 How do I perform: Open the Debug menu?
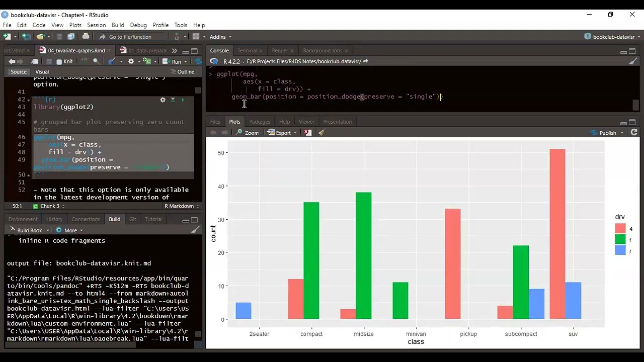[x=138, y=25]
